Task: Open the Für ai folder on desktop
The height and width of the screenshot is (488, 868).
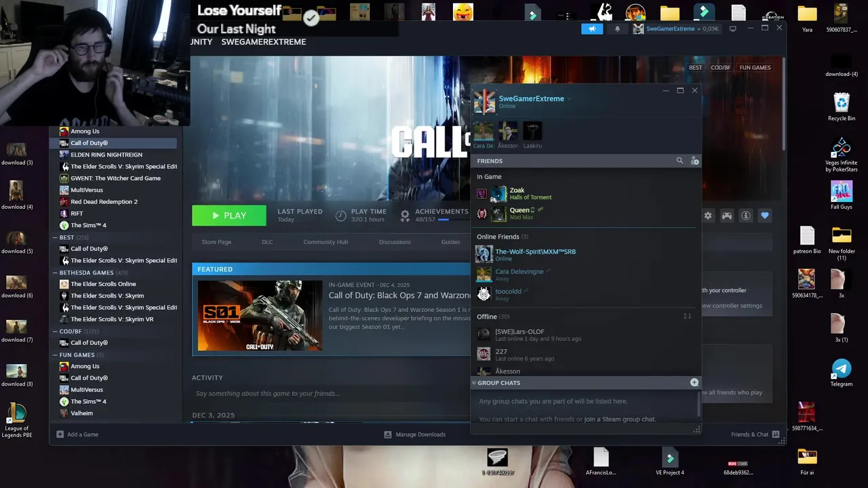Action: [807, 462]
